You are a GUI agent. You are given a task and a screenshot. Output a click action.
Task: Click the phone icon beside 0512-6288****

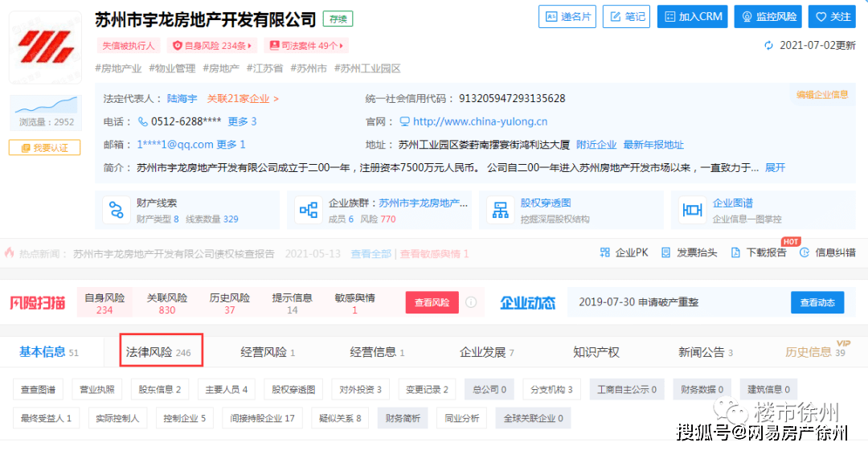[x=143, y=121]
